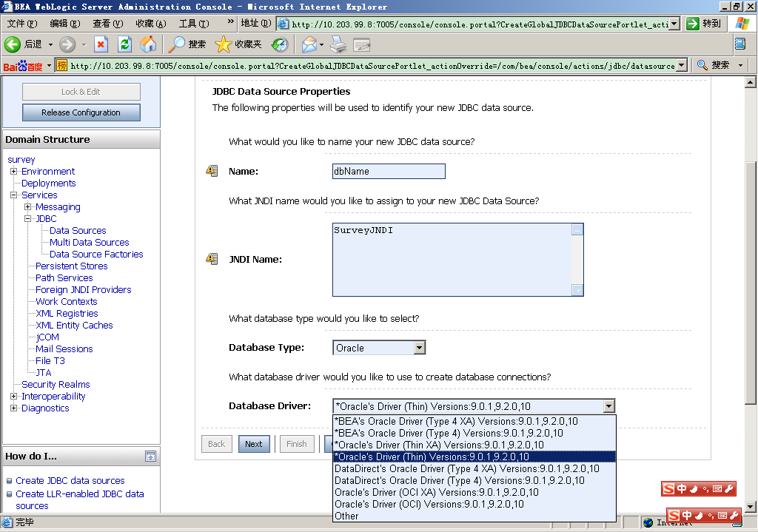The width and height of the screenshot is (758, 532).
Task: Click the IE Stop loading icon
Action: [101, 44]
